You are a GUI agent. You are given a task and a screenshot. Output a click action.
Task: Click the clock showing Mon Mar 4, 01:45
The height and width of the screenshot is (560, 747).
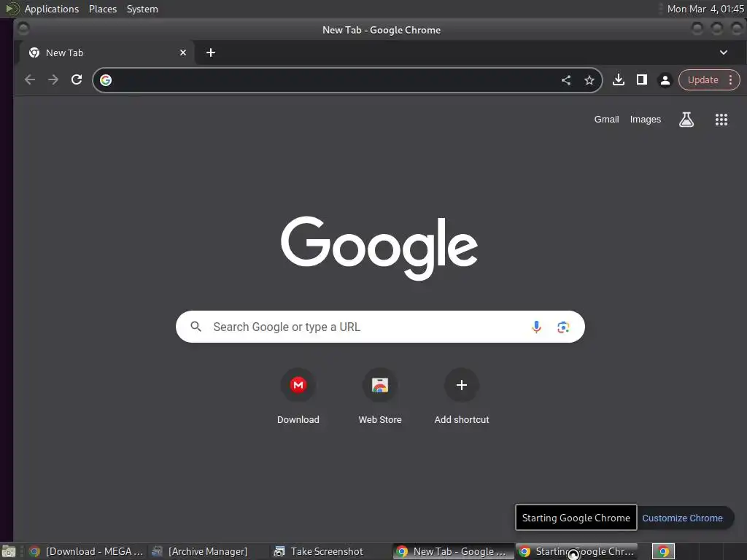(x=705, y=9)
